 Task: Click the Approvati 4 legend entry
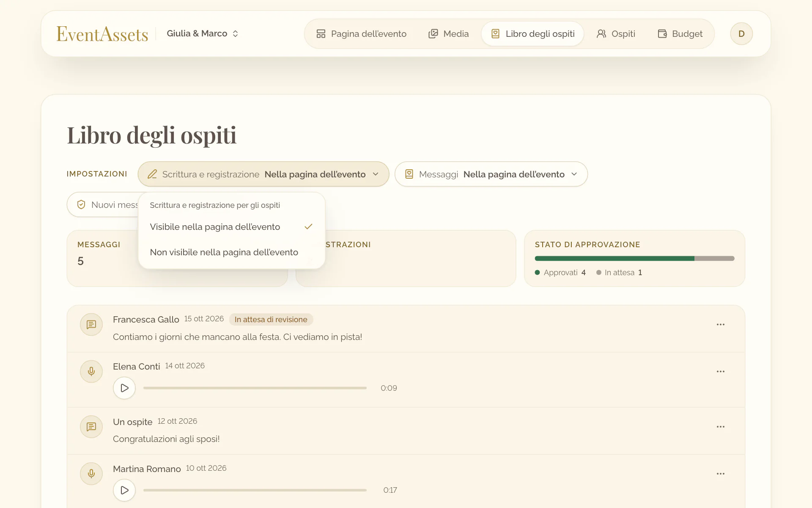[x=560, y=273]
